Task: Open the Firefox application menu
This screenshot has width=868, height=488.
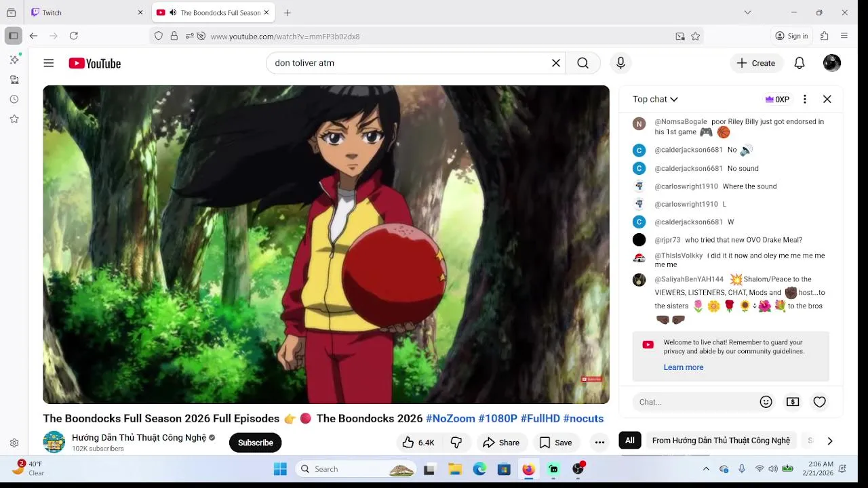Action: (x=844, y=36)
